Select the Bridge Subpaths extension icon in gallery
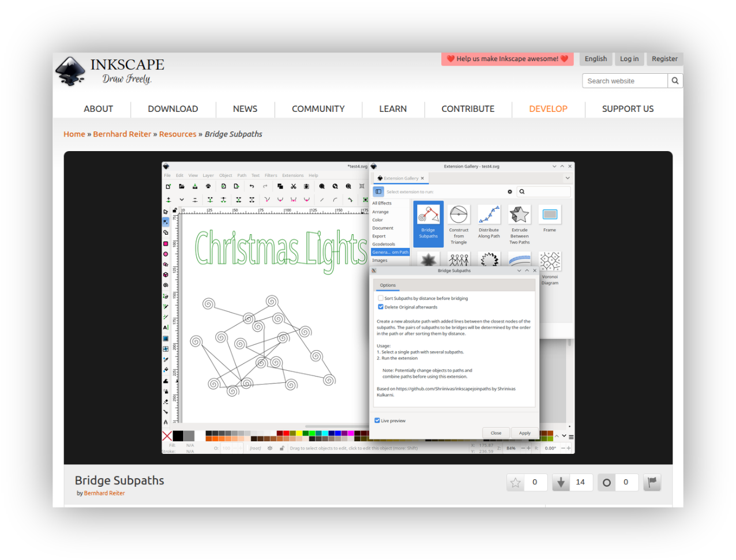This screenshot has width=736, height=560. [428, 215]
